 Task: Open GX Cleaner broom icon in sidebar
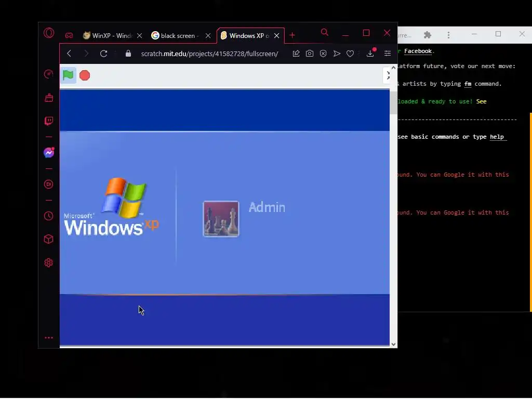(x=49, y=98)
